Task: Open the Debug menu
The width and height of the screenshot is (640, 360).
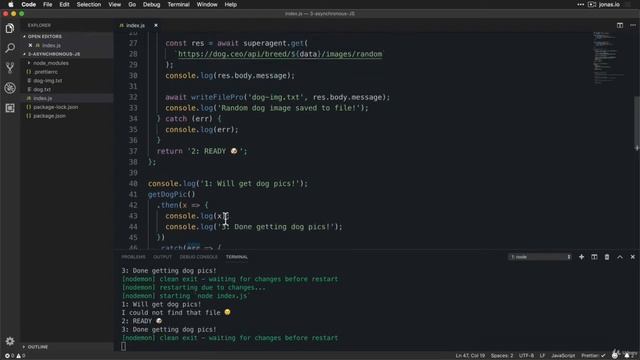Action: (x=151, y=4)
